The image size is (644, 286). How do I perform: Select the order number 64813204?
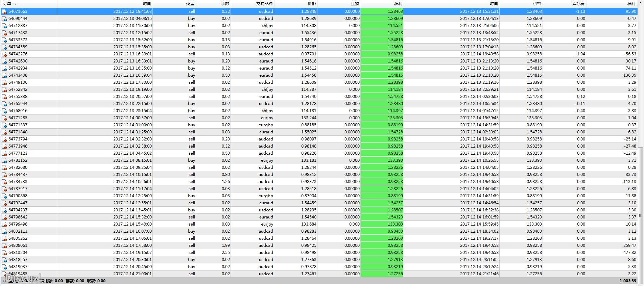click(18, 253)
